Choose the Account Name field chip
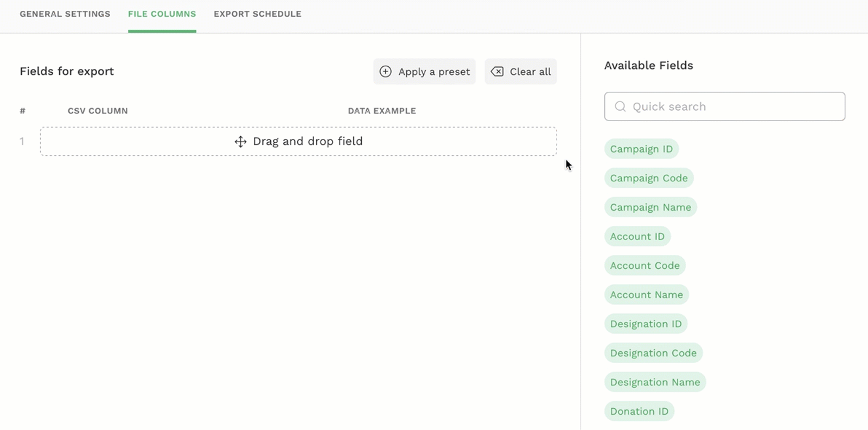Image resolution: width=868 pixels, height=430 pixels. point(646,295)
